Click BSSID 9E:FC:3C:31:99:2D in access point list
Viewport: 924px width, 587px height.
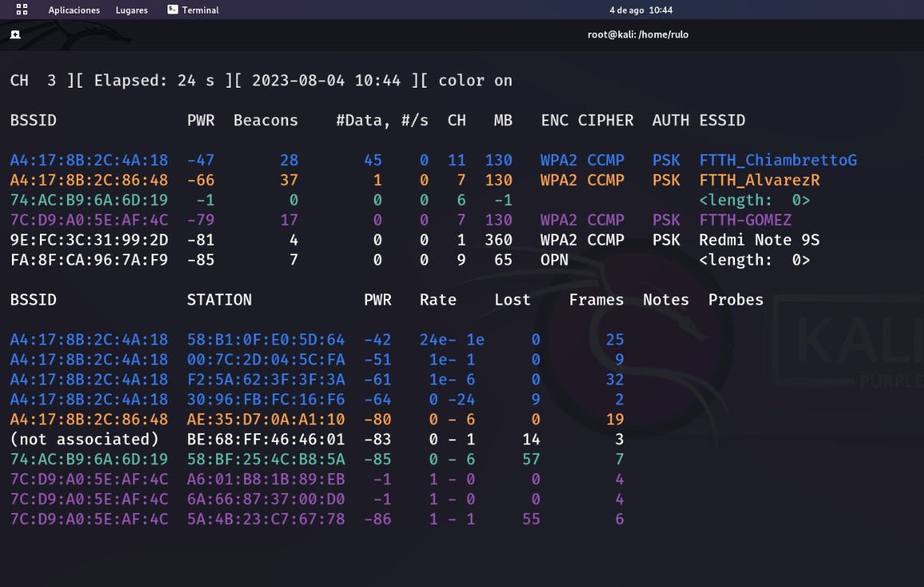89,240
